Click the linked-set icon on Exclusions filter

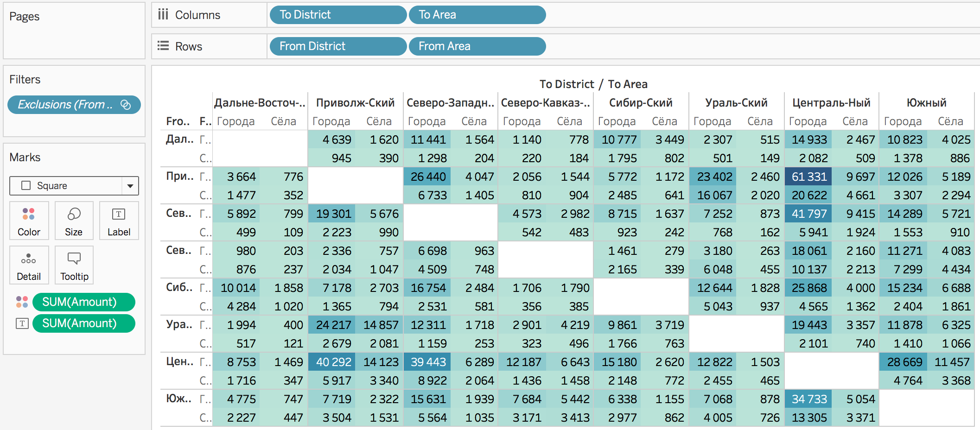point(126,105)
